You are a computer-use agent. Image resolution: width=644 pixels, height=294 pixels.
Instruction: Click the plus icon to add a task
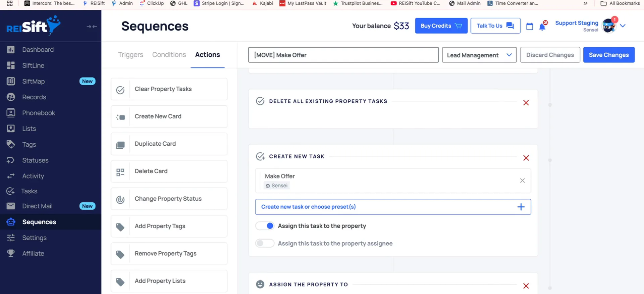521,207
